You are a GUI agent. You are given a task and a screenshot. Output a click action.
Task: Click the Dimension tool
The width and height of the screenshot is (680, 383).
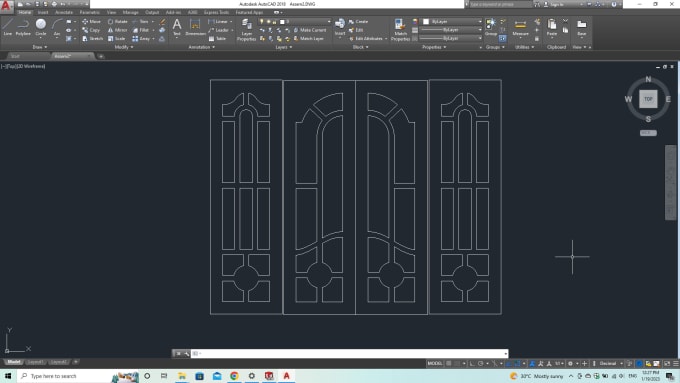pyautogui.click(x=195, y=27)
